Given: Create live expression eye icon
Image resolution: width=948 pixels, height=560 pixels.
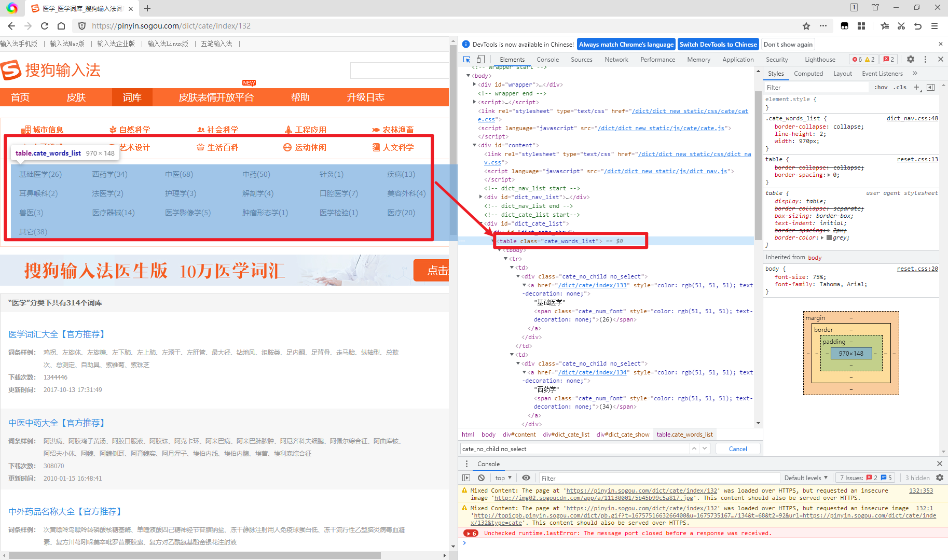Looking at the screenshot, I should [x=526, y=478].
